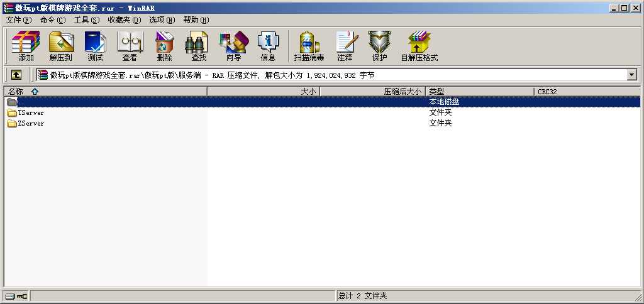Launch the Wizard (向导) icon
This screenshot has width=644, height=304.
(x=234, y=46)
